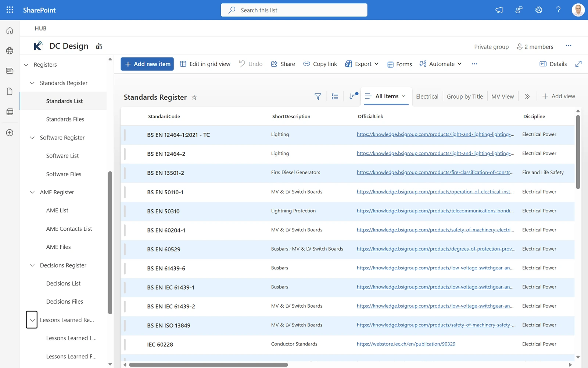Switch to the MV View tab
This screenshot has width=588, height=368.
[502, 96]
